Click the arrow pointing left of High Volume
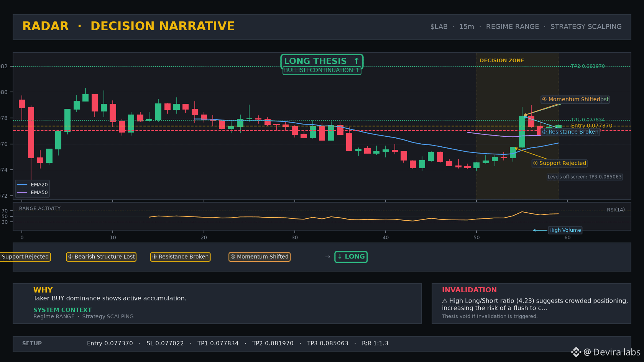This screenshot has width=644, height=362. [540, 230]
